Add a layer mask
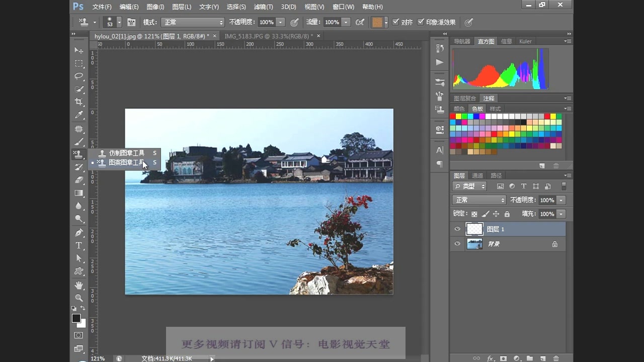Screen dimensions: 644x362 pyautogui.click(x=504, y=358)
